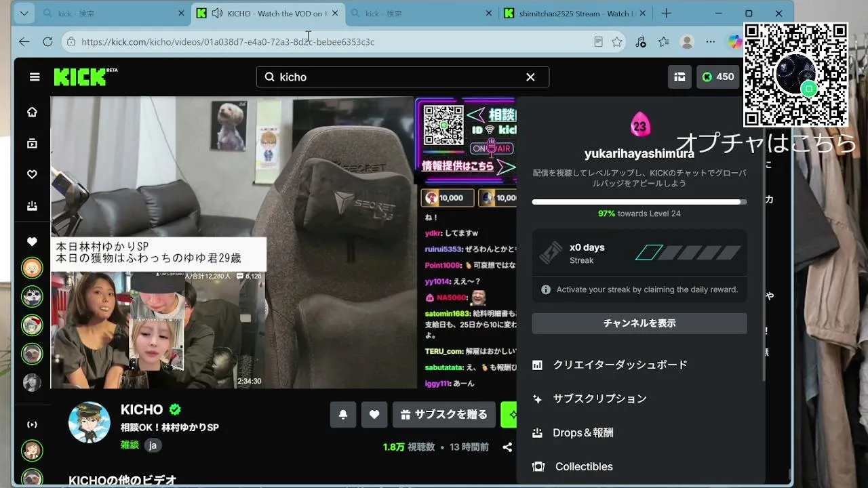Open the Following heart outline icon in sidebar
This screenshot has height=488, width=868.
click(x=32, y=174)
